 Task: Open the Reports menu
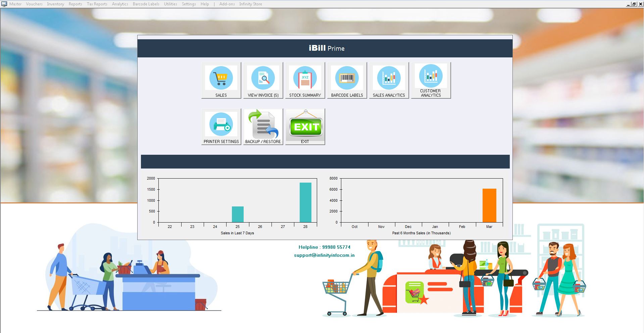pos(76,4)
